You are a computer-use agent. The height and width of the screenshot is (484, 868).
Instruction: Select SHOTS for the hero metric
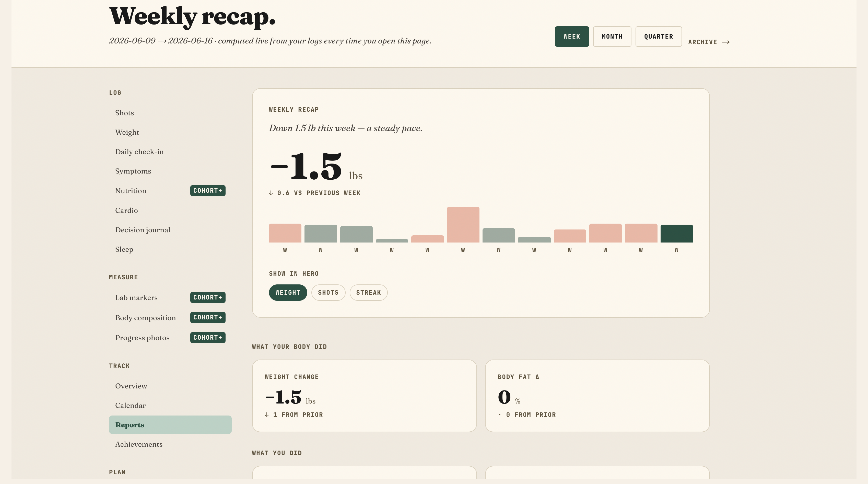click(x=328, y=293)
